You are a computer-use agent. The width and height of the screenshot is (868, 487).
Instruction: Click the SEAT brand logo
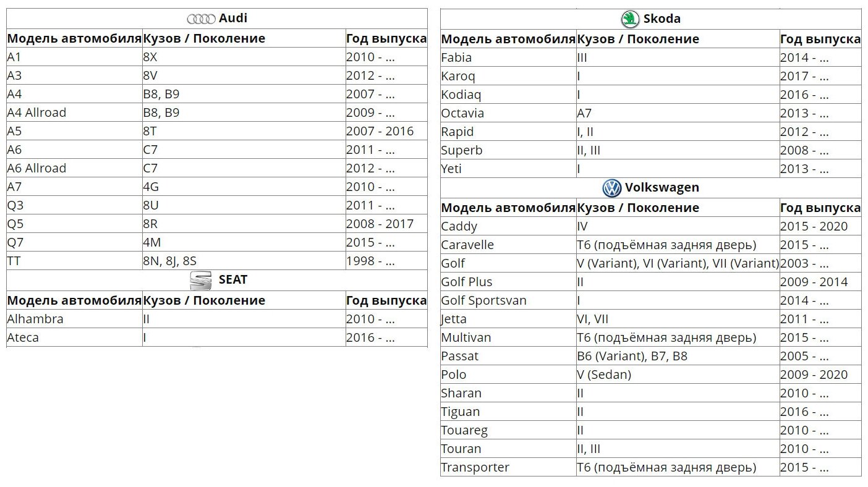(200, 281)
